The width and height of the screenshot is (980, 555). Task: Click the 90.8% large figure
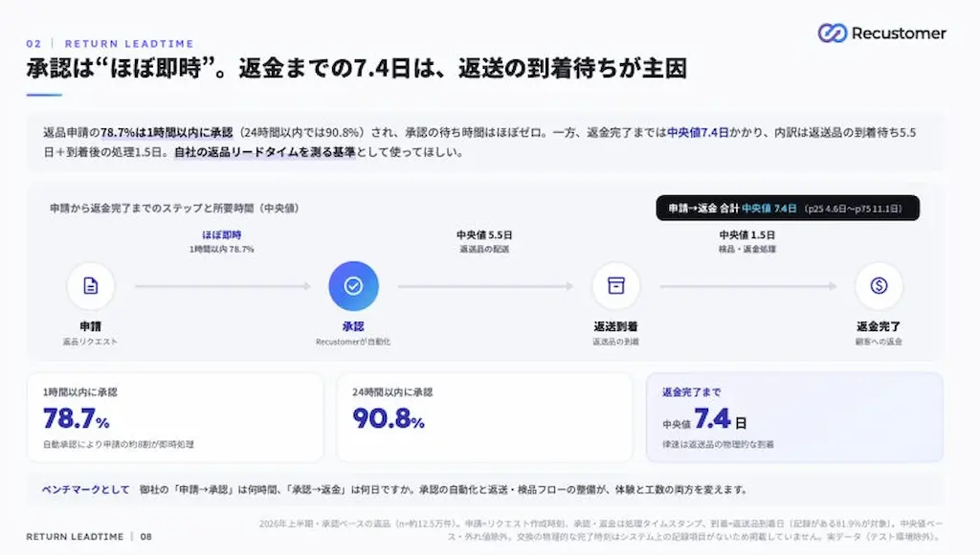coord(389,418)
